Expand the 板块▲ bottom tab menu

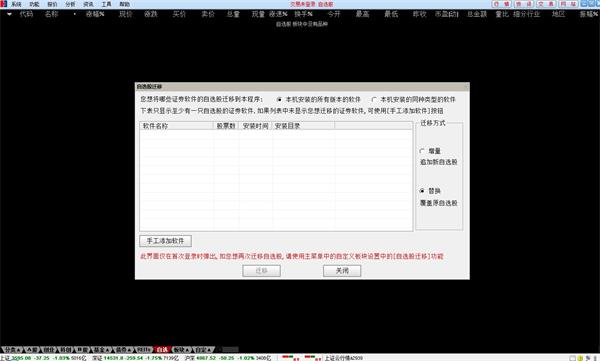[x=181, y=350]
